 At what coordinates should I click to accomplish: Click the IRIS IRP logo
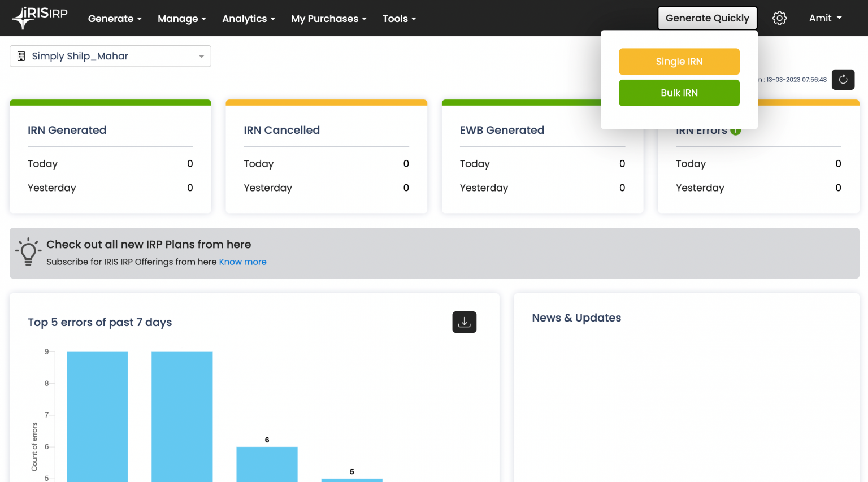point(39,16)
